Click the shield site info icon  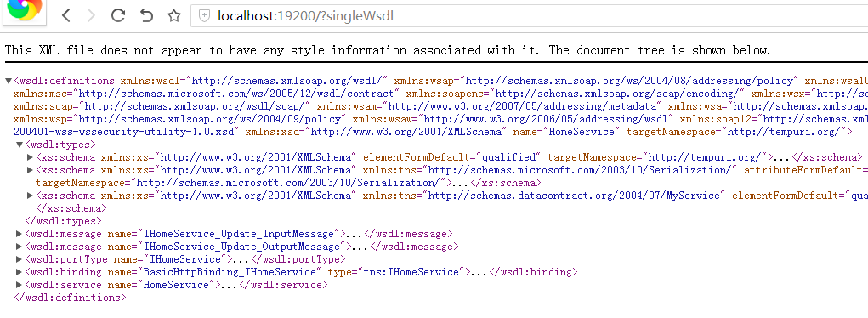[204, 16]
